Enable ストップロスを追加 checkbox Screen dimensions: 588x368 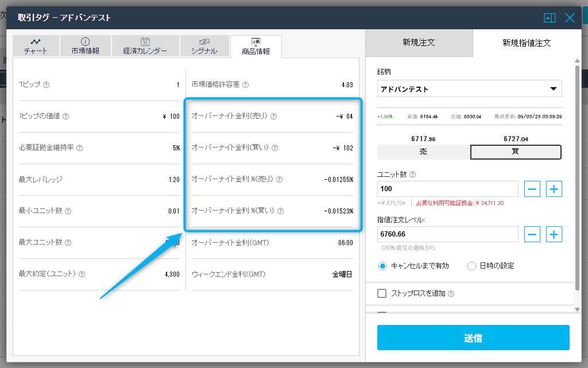(x=382, y=293)
